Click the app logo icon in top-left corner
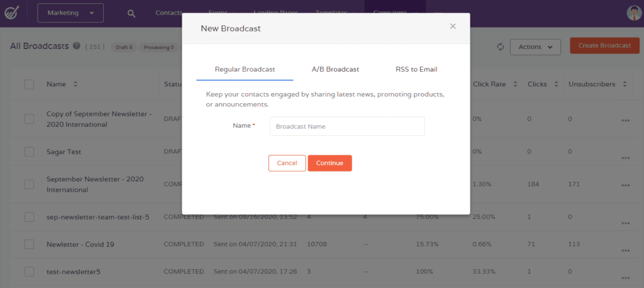This screenshot has height=288, width=644. (12, 13)
